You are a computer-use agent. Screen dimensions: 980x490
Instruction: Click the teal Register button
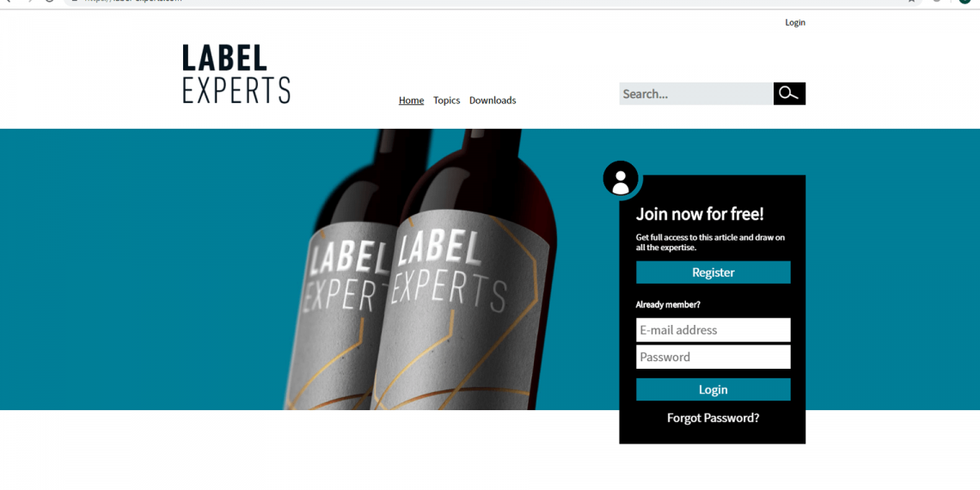[714, 273]
